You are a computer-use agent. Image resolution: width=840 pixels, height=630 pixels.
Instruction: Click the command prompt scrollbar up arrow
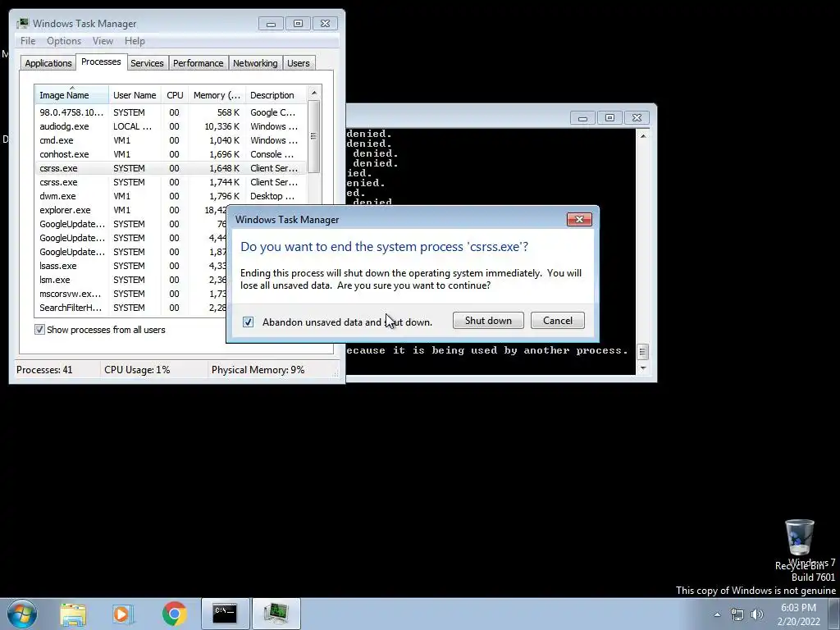point(643,136)
